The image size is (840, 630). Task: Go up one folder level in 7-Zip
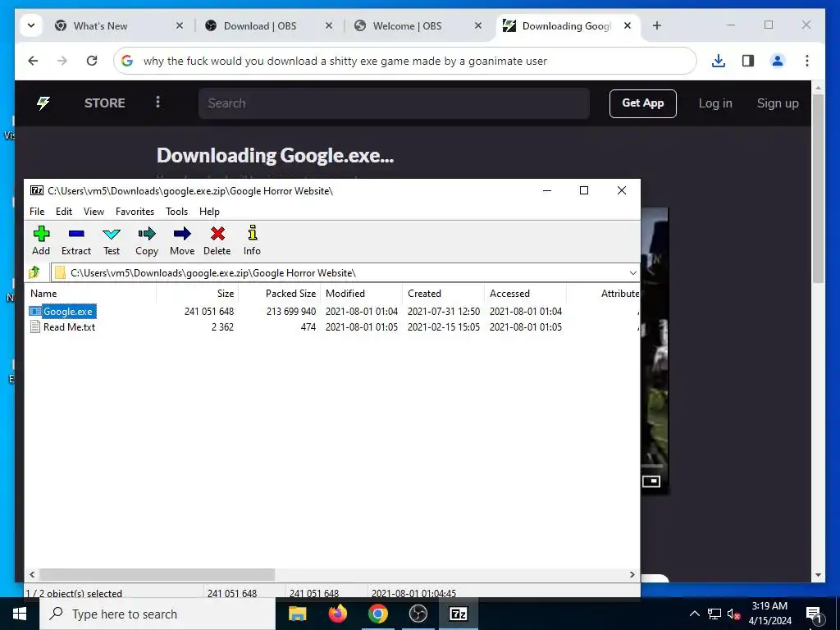coord(34,272)
